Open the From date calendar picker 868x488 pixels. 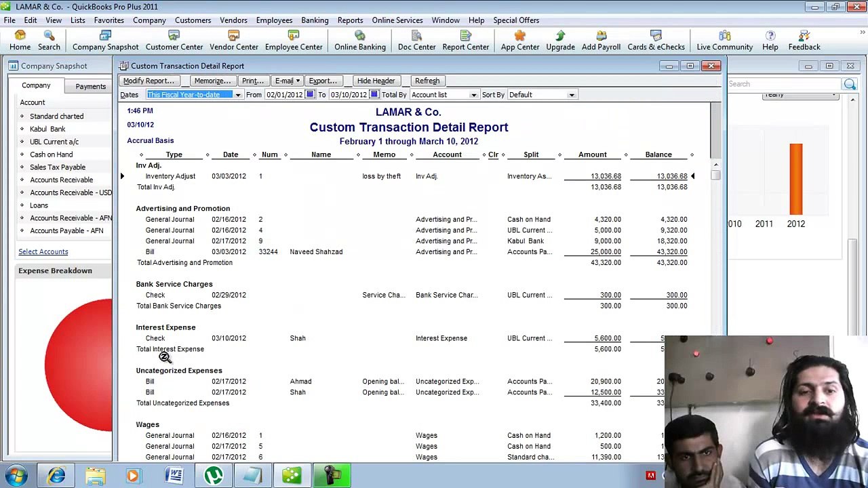pos(310,95)
